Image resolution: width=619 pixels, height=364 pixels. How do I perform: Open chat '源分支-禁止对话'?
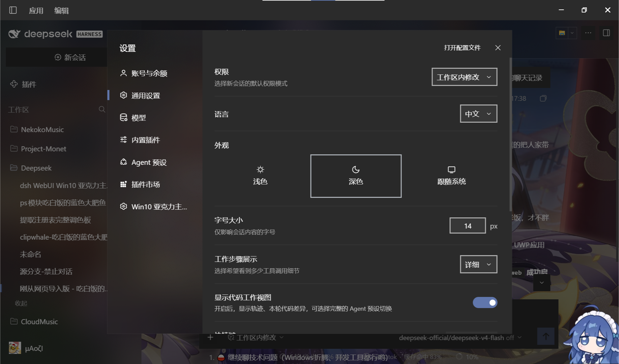pos(46,271)
